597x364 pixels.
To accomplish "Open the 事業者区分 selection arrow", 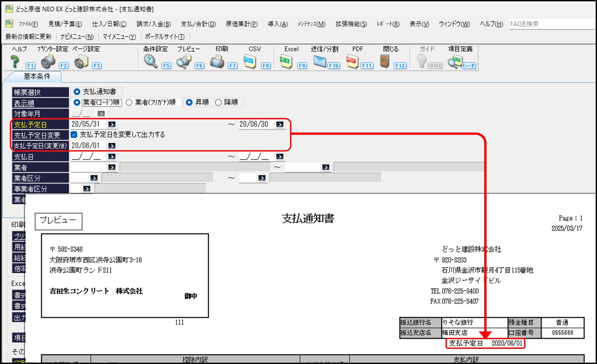I will click(x=87, y=189).
